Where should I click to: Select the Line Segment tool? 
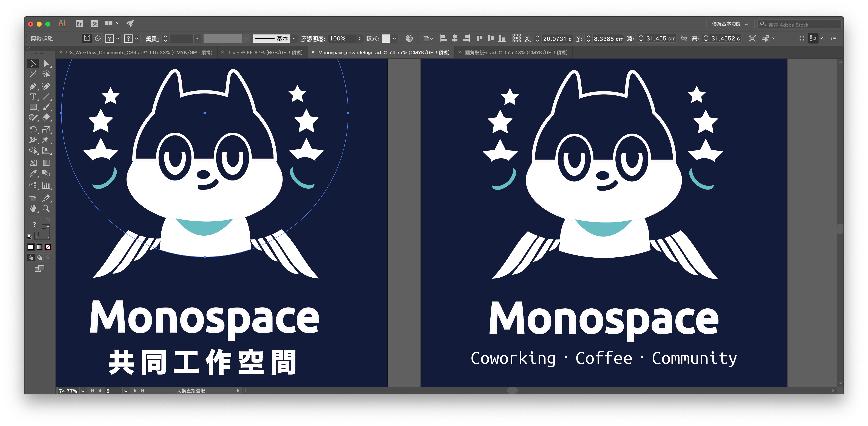click(46, 97)
